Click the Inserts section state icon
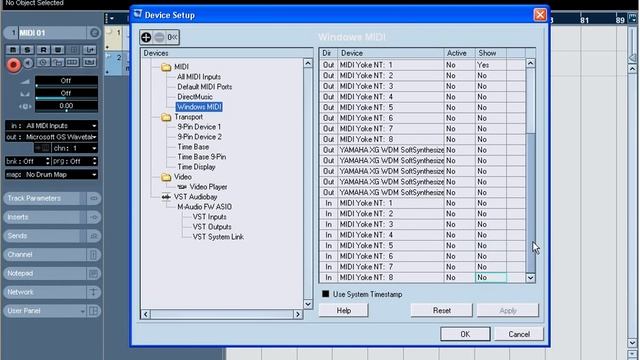Viewport: 640px width, 360px height. click(x=93, y=217)
